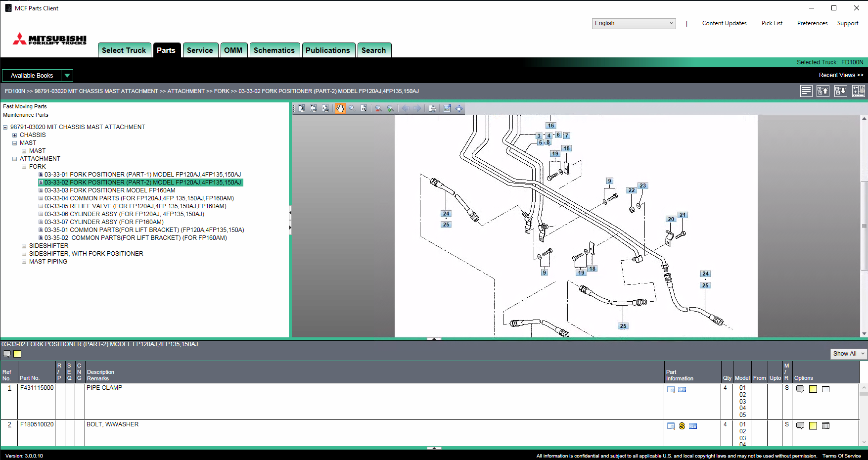Open the Pick List link

tap(772, 23)
